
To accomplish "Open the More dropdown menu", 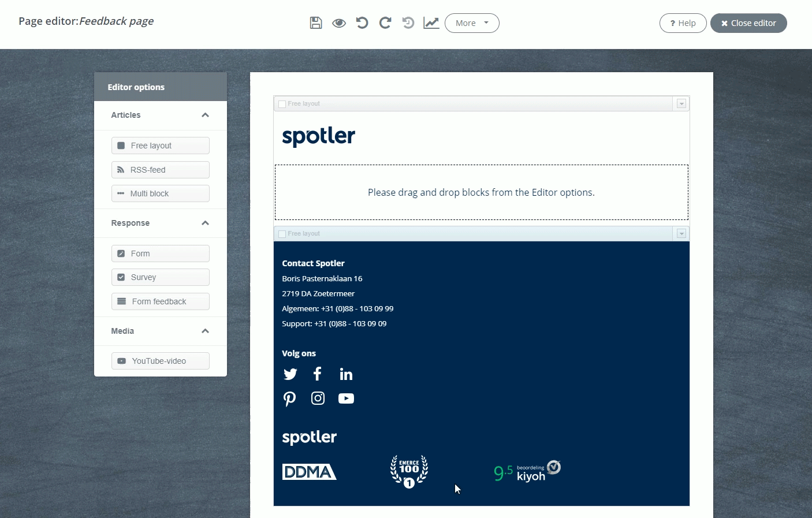I will [472, 23].
